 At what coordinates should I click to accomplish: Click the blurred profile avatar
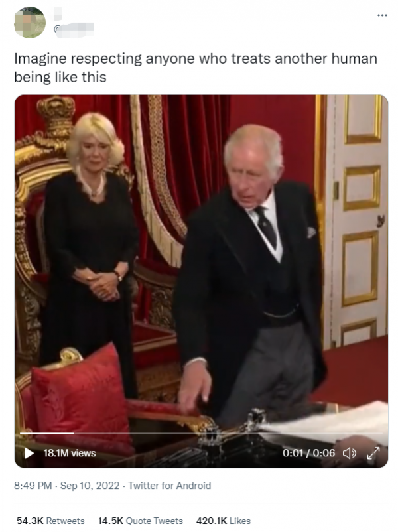click(x=30, y=23)
